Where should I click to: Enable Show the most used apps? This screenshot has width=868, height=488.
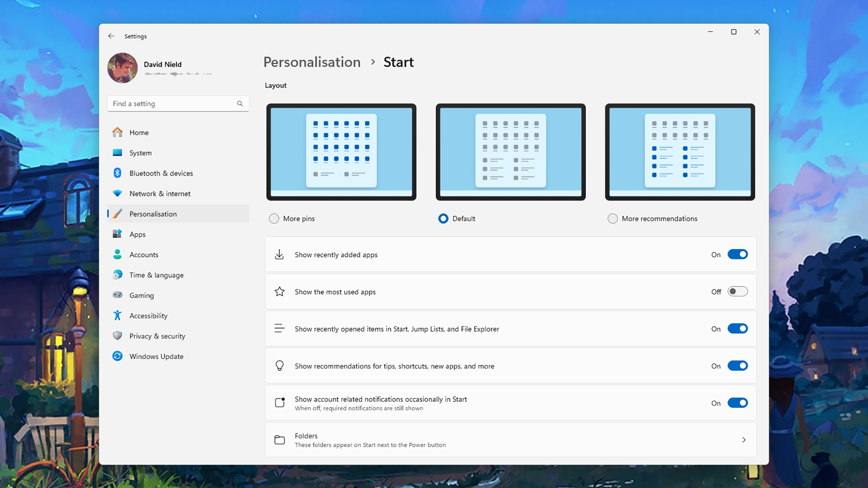click(737, 291)
